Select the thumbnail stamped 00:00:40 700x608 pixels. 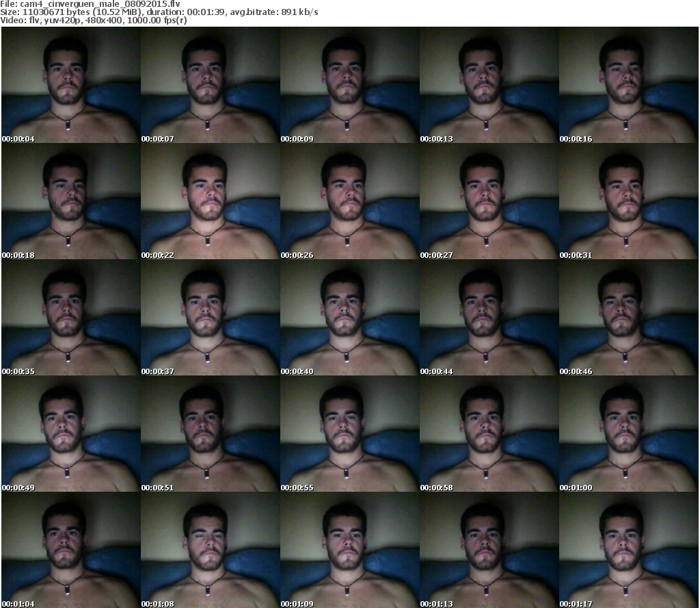pyautogui.click(x=349, y=317)
